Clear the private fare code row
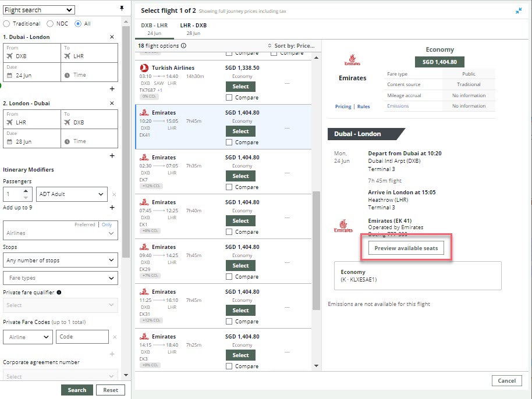 115,337
